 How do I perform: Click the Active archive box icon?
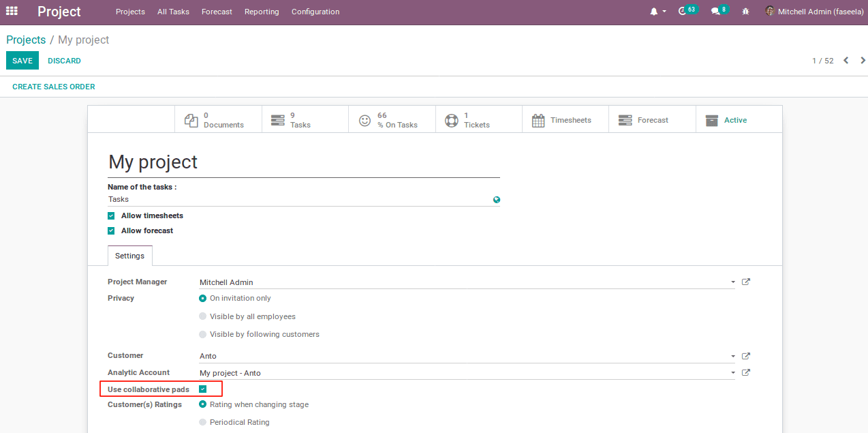(x=712, y=121)
